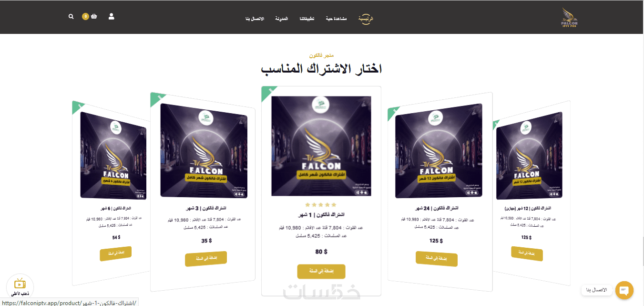This screenshot has width=644, height=306.
Task: Open اشتراك فالكون | 3 شهر product title
Action: 206,209
